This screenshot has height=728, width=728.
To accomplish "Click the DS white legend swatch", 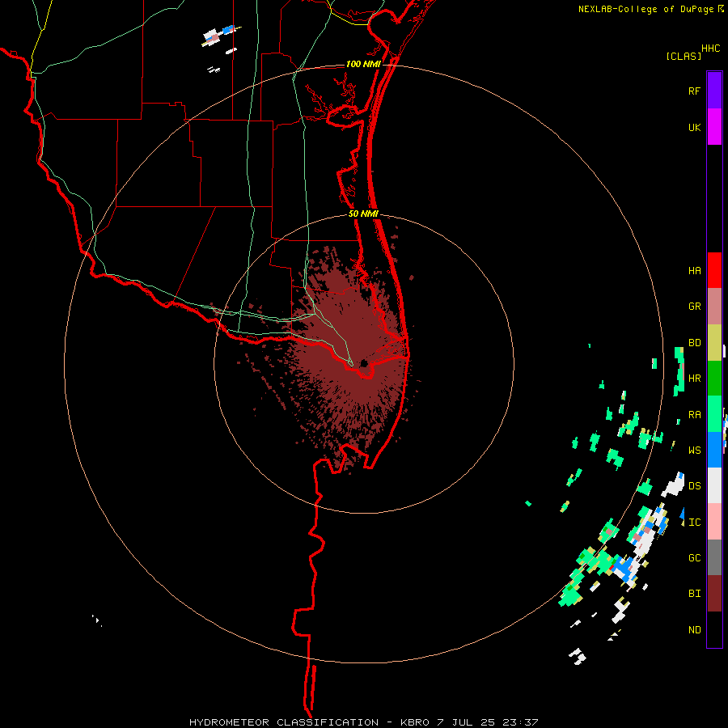I will pos(714,485).
